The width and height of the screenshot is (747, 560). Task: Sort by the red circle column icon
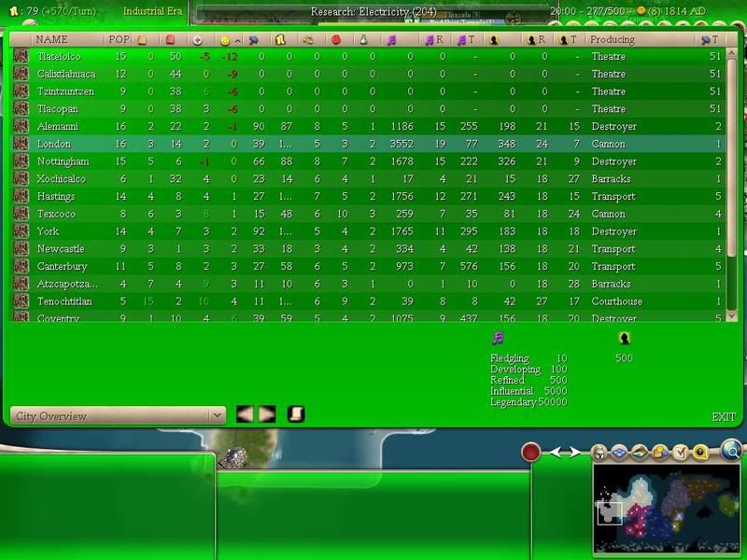tap(336, 40)
